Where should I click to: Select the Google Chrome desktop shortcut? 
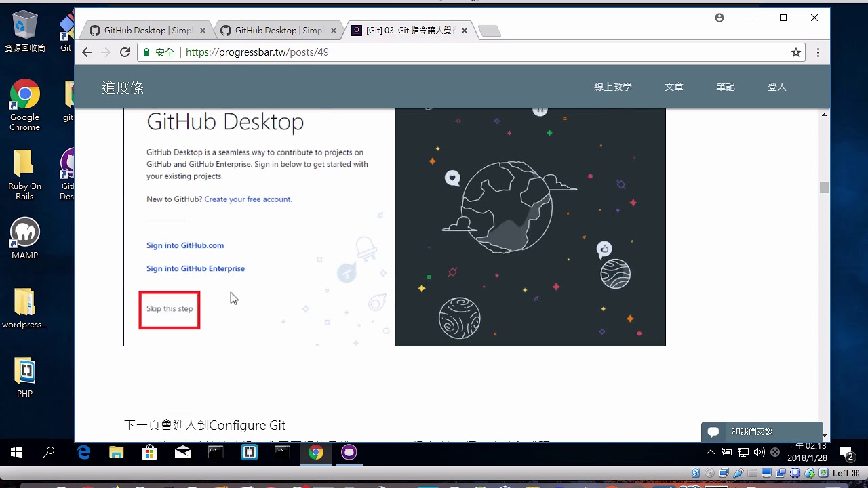click(x=25, y=105)
